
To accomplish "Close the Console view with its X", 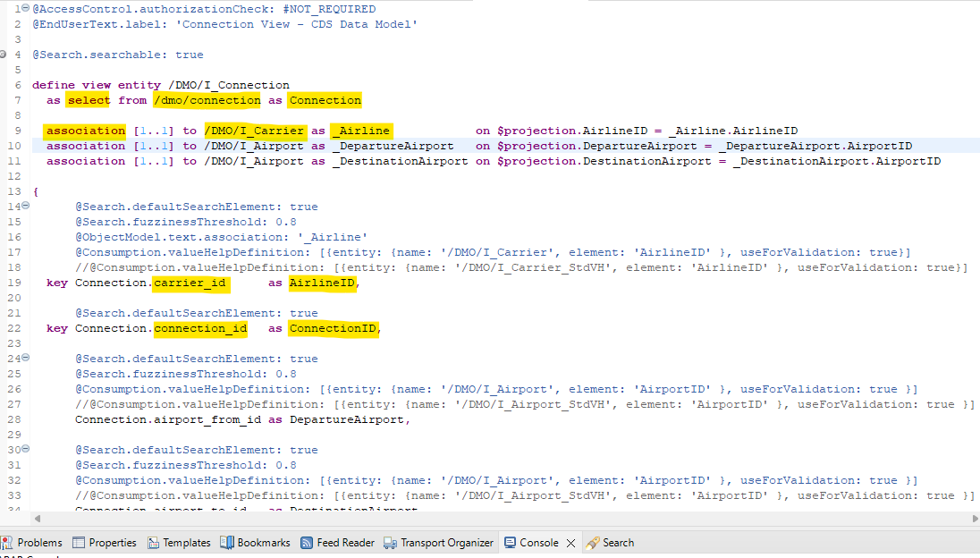I will coord(570,543).
